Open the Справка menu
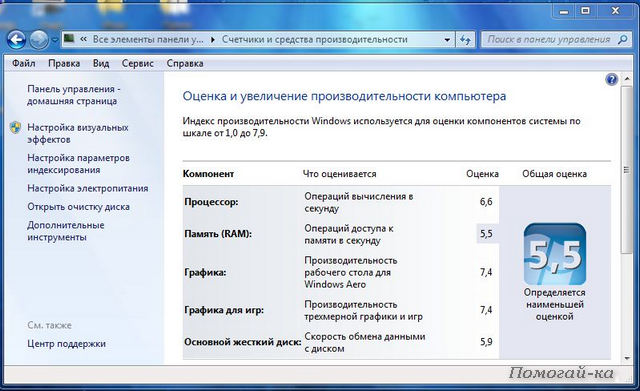 pyautogui.click(x=185, y=63)
